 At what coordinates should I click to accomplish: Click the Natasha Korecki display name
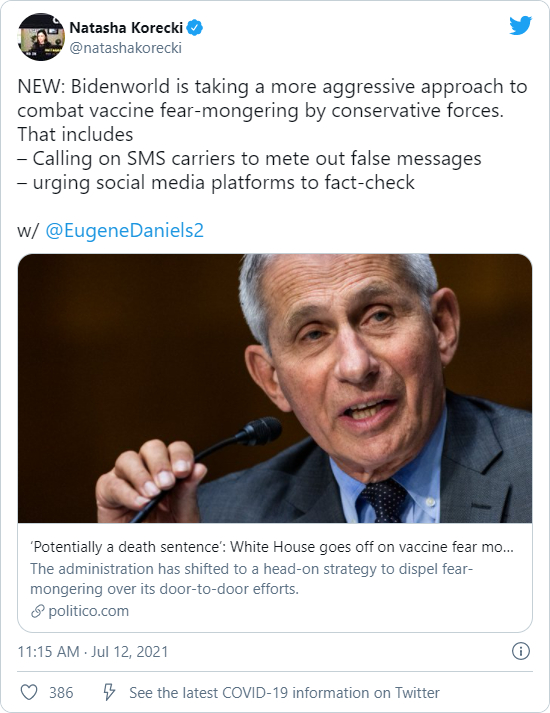126,28
